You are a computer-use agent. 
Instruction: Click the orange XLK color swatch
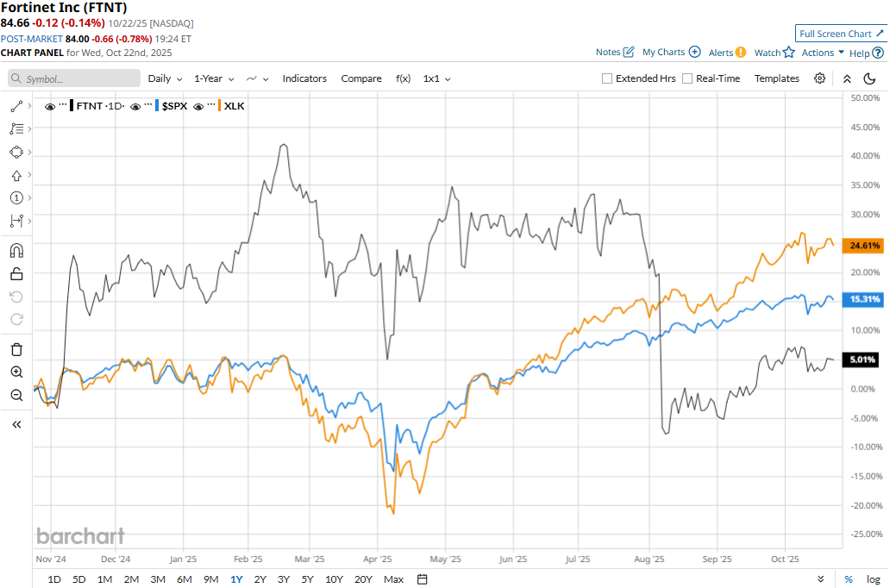[220, 105]
